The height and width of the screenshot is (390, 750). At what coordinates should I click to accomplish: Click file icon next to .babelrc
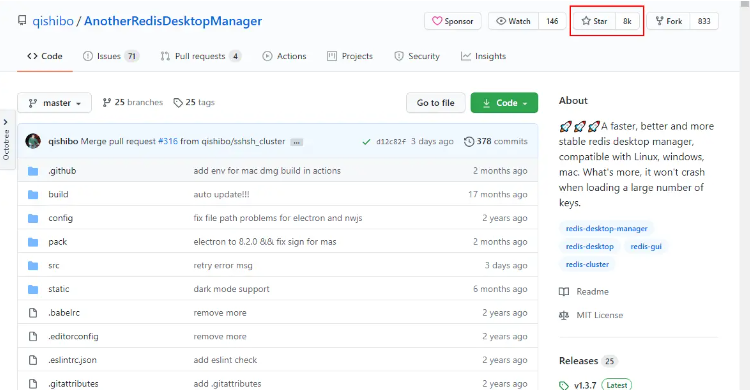(x=33, y=312)
